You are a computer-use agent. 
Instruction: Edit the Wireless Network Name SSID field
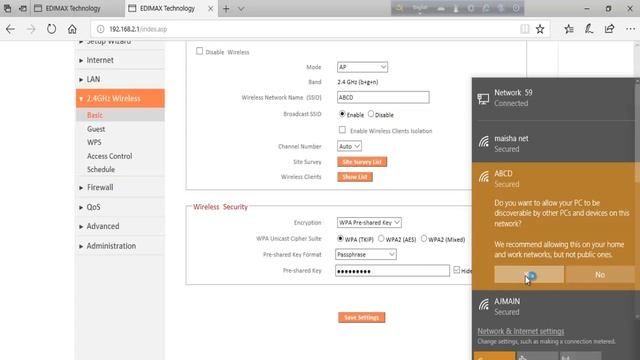tap(383, 97)
